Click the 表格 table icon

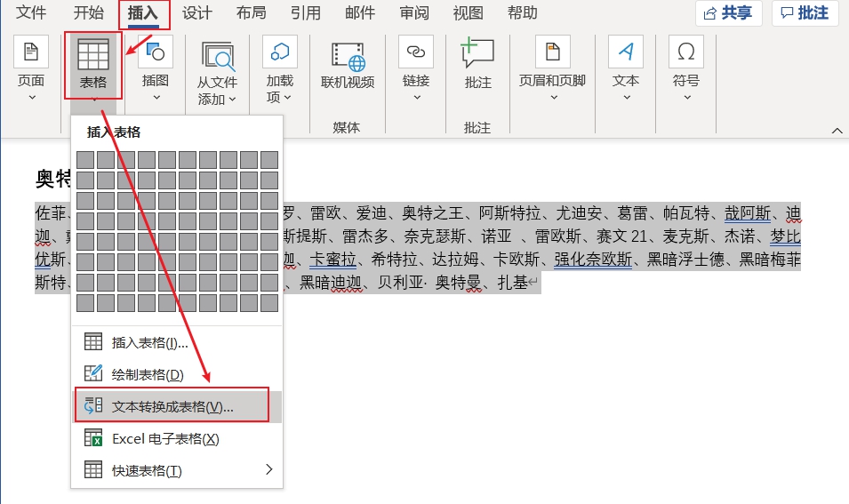93,54
